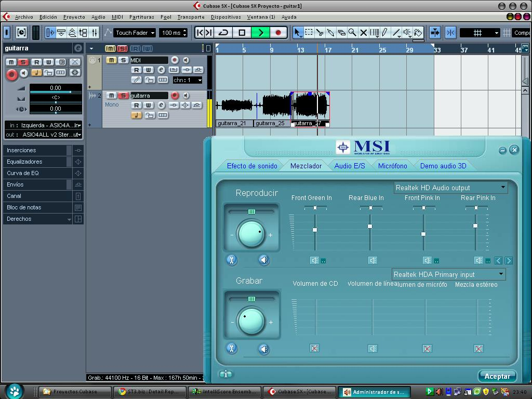Toggle Snap on/off button

(450, 33)
